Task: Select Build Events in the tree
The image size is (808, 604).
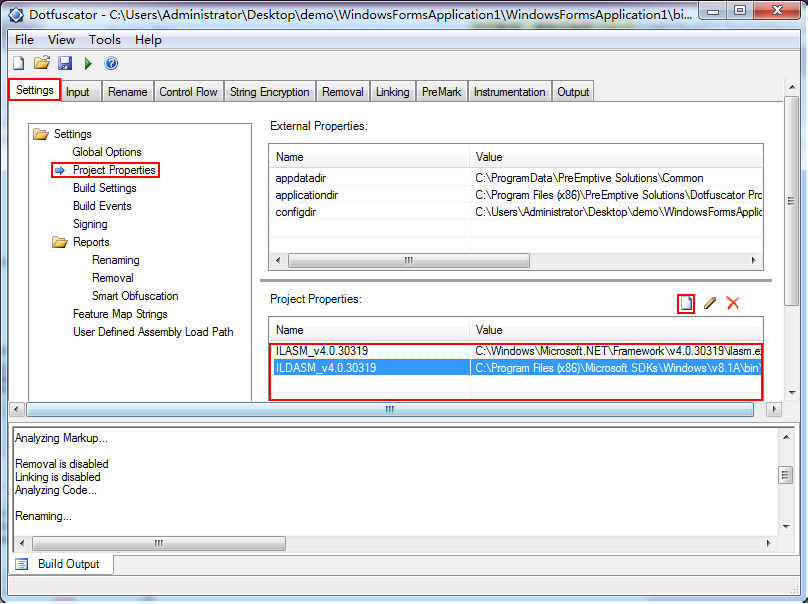Action: tap(102, 206)
